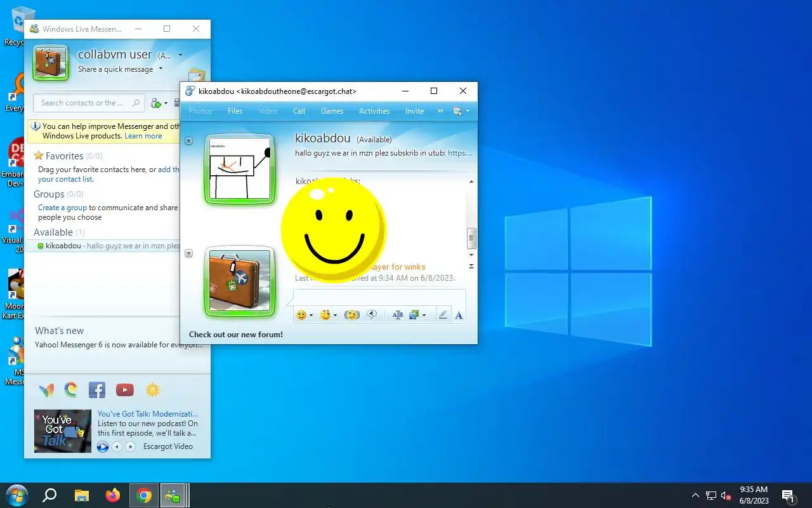The width and height of the screenshot is (812, 508).
Task: Click the You've Got Talk thumbnail
Action: coord(63,431)
